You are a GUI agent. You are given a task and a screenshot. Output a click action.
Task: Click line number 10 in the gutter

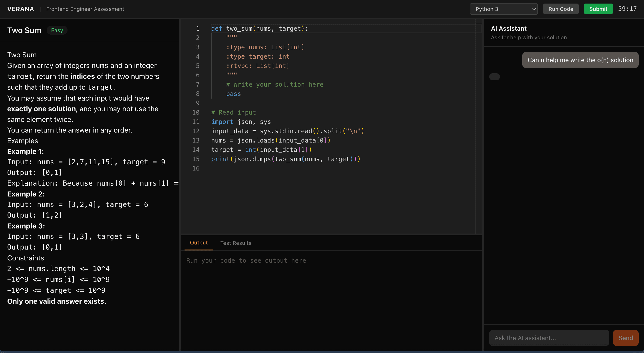point(196,113)
